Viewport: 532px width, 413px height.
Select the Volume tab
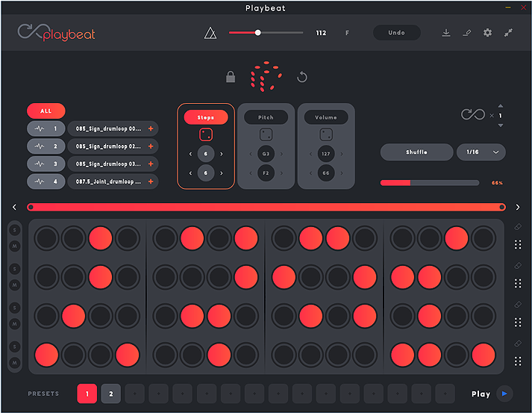click(x=326, y=117)
